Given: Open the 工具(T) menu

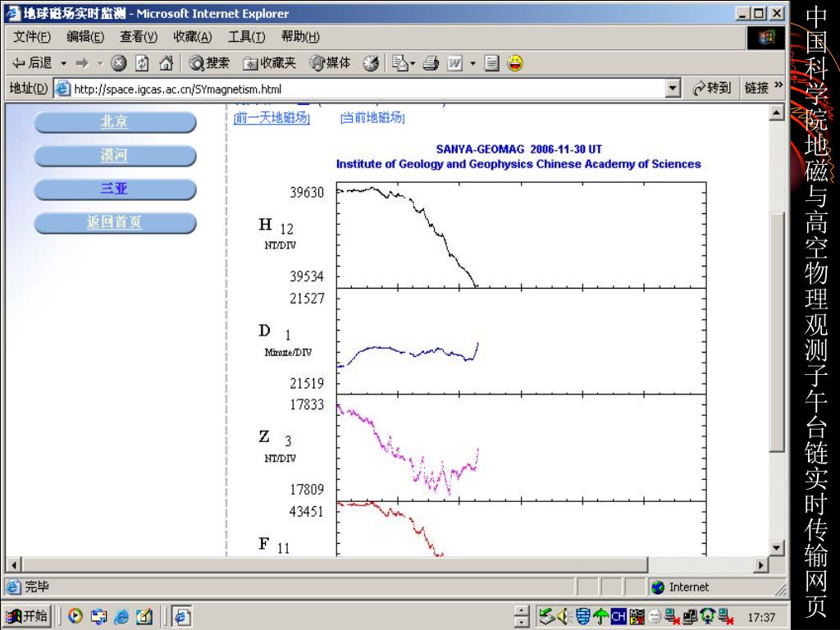Looking at the screenshot, I should point(246,36).
